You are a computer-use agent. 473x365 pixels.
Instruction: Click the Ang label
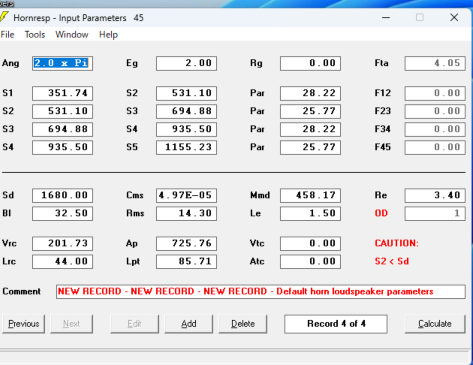coord(10,63)
